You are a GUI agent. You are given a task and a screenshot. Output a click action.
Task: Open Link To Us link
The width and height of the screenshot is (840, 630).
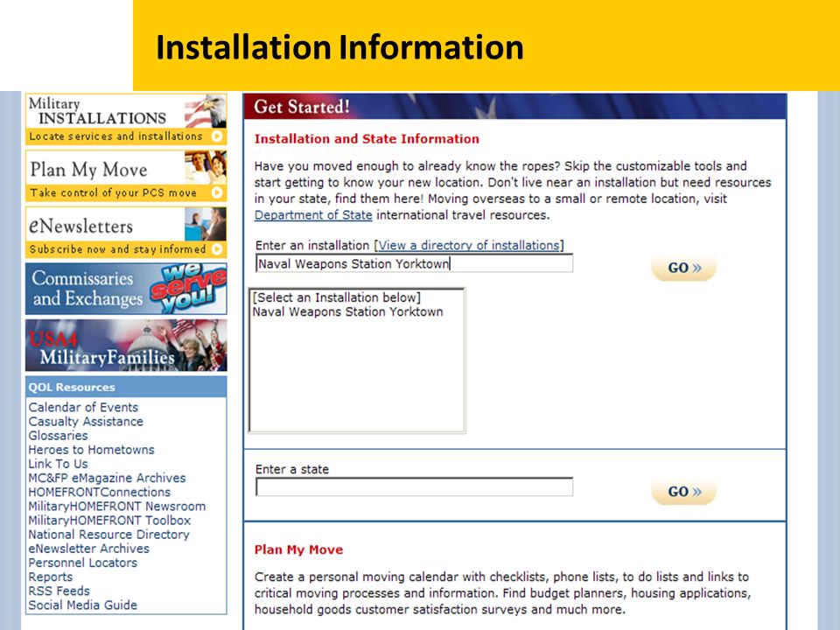click(x=58, y=464)
